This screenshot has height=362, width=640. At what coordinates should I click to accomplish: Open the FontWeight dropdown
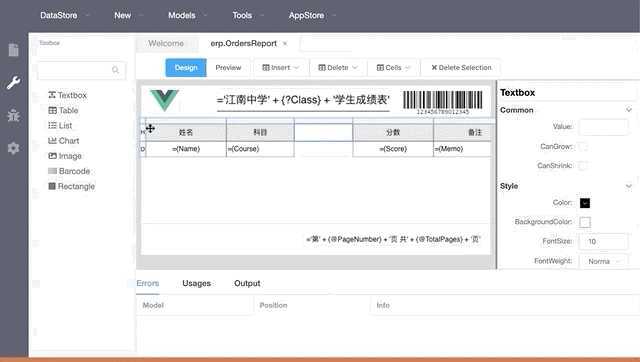[604, 261]
